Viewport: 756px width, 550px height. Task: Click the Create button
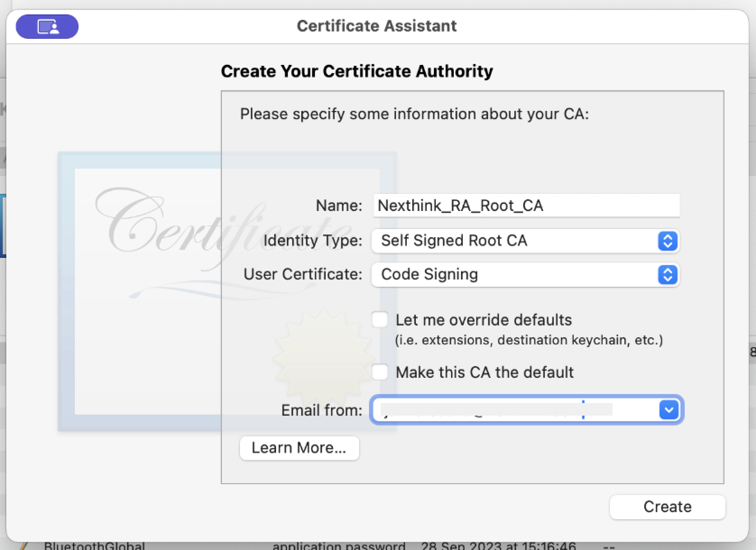pos(667,507)
